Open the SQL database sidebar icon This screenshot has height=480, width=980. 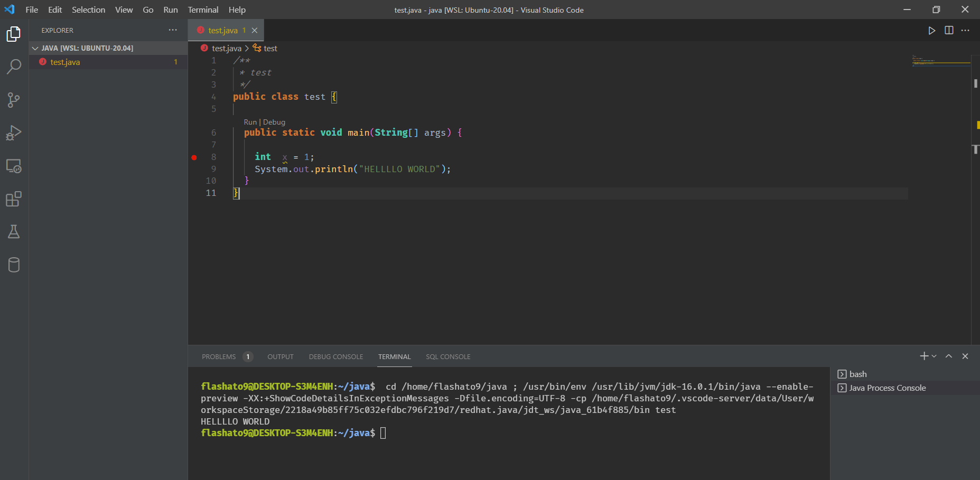pos(14,265)
